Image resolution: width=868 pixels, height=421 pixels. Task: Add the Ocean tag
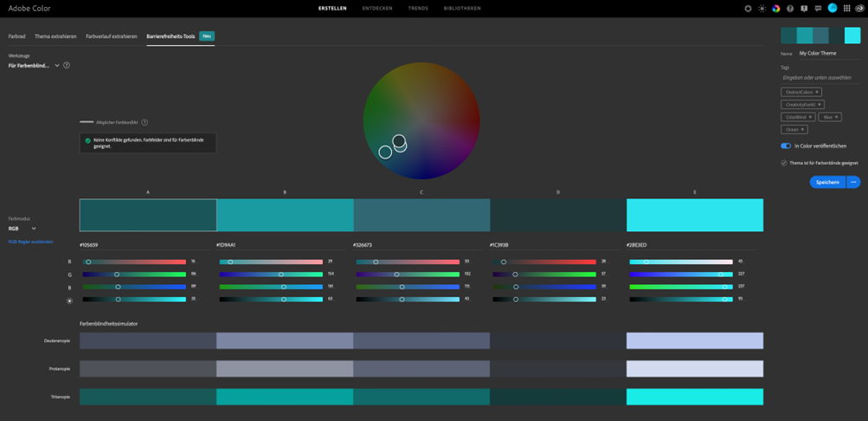pos(794,130)
